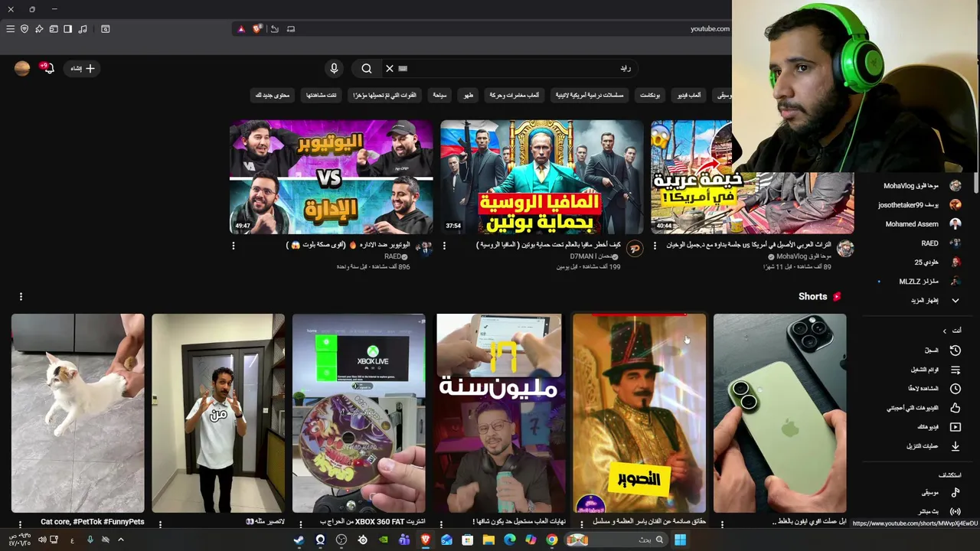This screenshot has width=980, height=551.
Task: Toggle the browser sidebar panel icon
Action: (68, 29)
